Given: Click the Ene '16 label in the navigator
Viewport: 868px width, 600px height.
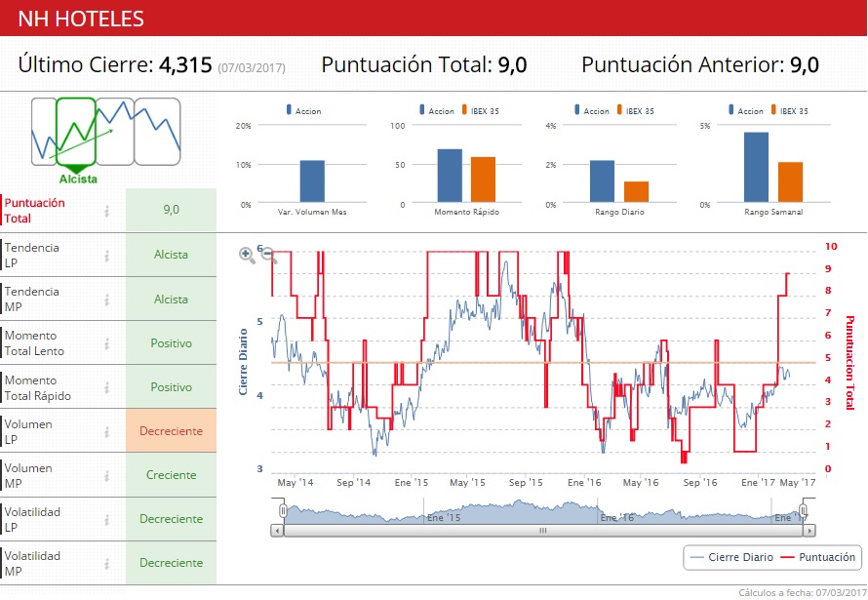Looking at the screenshot, I should pos(616,517).
